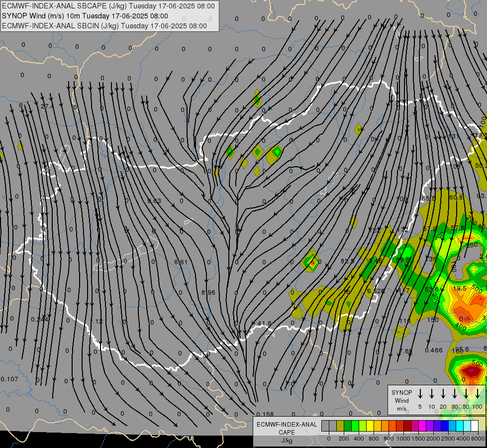Select the yellow 500–600 J/kg legend swatch
This screenshot has height=448, width=487.
coord(370,426)
